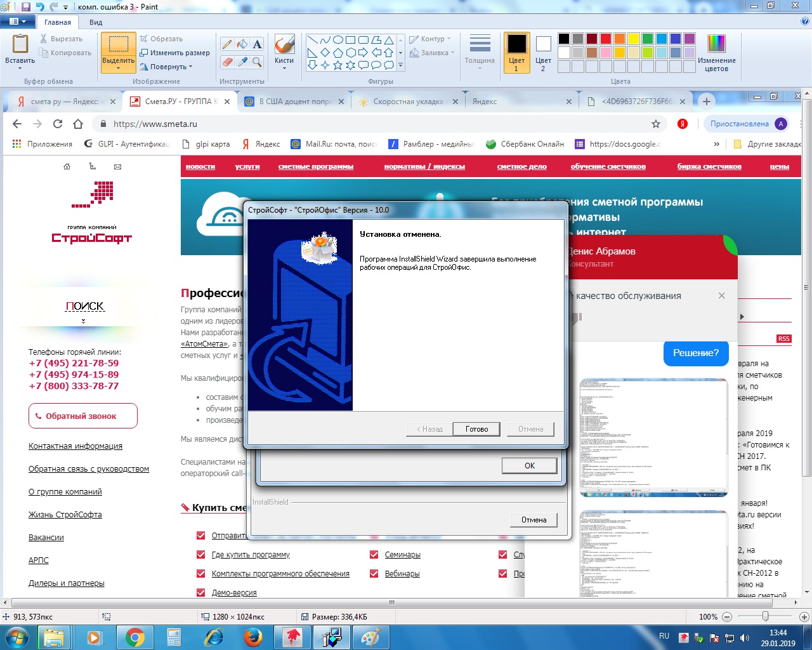
Task: Switch to the Скоростная укладка browser tab
Action: pyautogui.click(x=407, y=102)
